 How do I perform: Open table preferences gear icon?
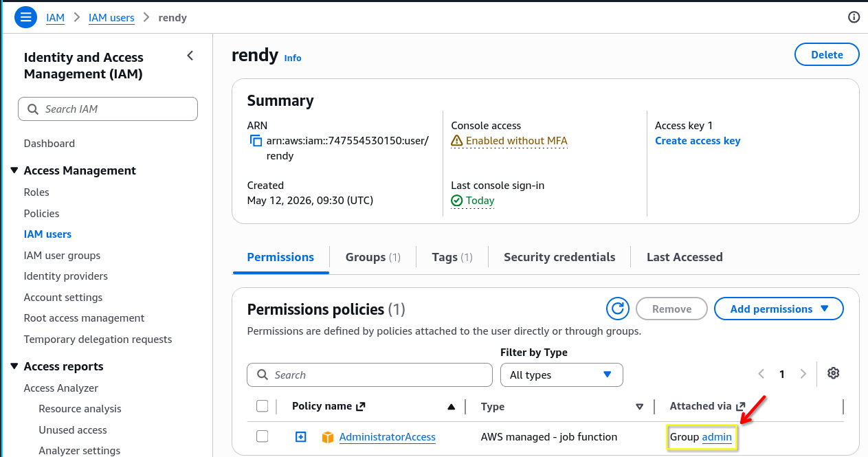(834, 373)
